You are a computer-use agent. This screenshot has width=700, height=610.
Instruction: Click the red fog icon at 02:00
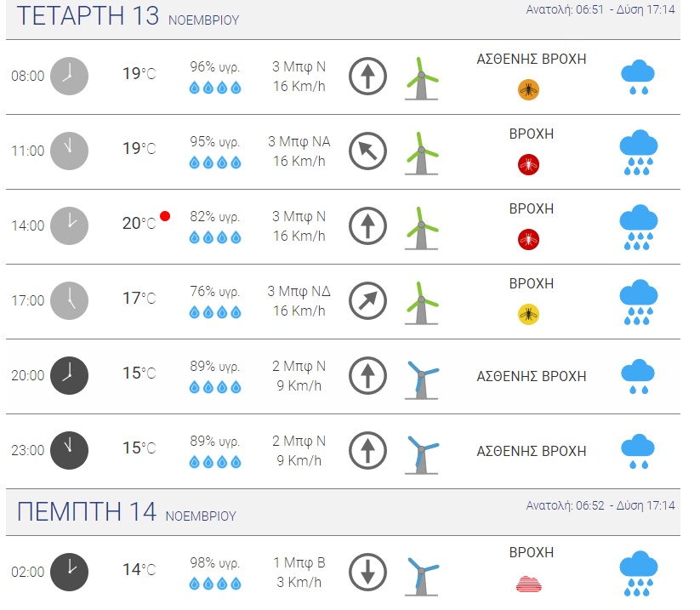tap(528, 583)
